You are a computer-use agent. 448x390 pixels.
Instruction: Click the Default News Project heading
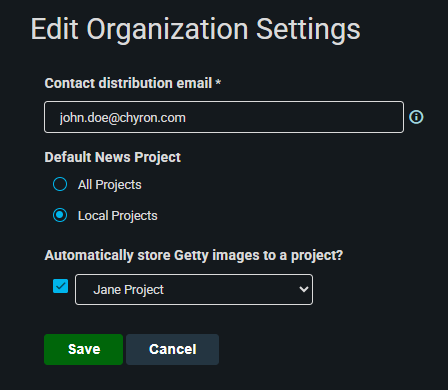coord(113,157)
